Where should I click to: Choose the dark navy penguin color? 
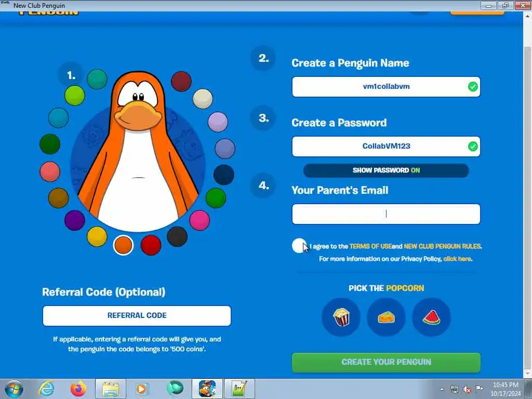(224, 175)
